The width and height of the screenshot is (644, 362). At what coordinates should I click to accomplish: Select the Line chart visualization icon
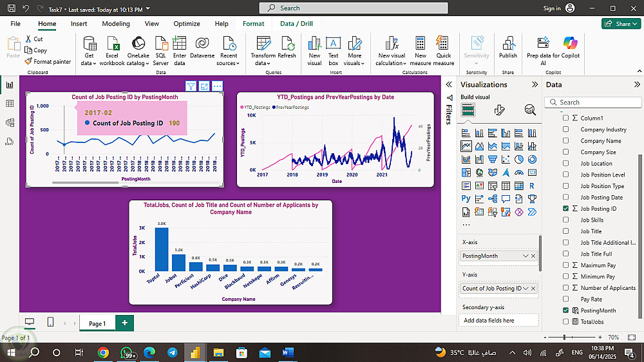click(466, 146)
